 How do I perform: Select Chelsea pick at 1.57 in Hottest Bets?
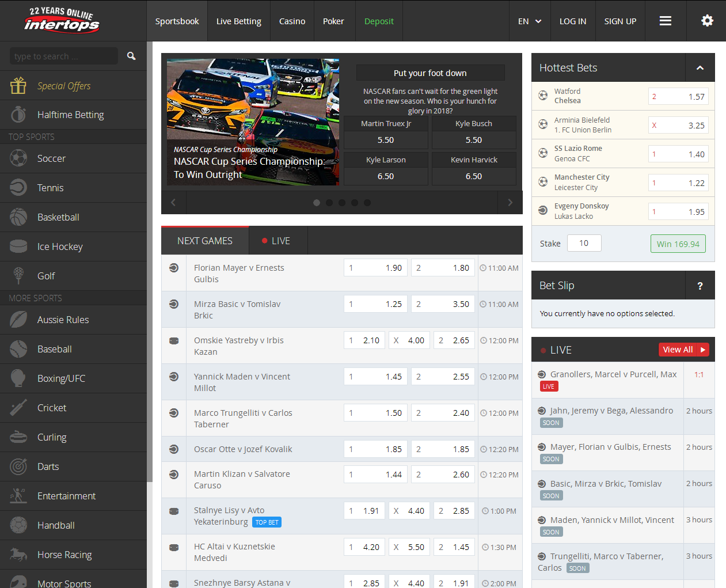[678, 97]
